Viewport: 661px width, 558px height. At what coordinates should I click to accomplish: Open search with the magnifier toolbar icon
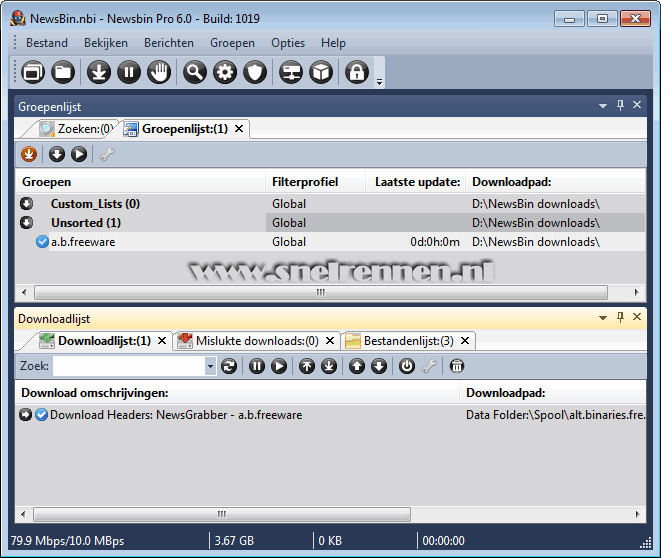[195, 72]
